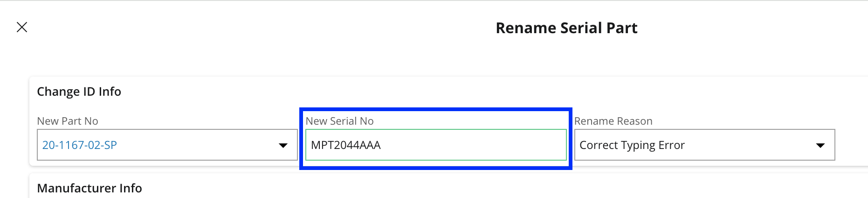The height and width of the screenshot is (198, 868).
Task: Click the Rename Serial Part title
Action: click(x=566, y=28)
